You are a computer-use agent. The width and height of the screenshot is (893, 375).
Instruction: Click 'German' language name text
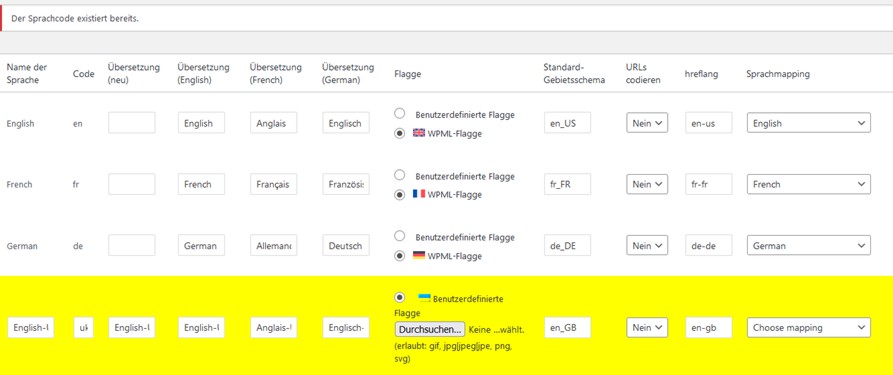click(22, 246)
